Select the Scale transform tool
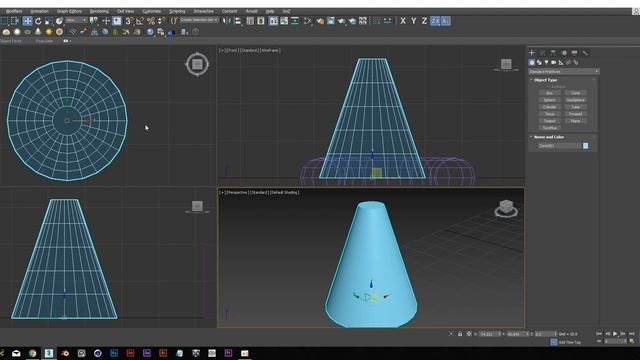This screenshot has height=360, width=640. coord(49,21)
